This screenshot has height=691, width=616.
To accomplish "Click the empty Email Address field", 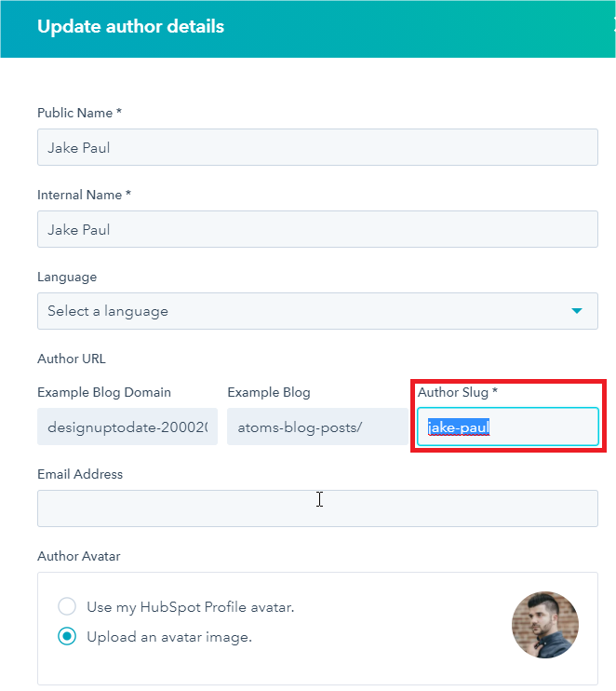I will click(x=317, y=508).
